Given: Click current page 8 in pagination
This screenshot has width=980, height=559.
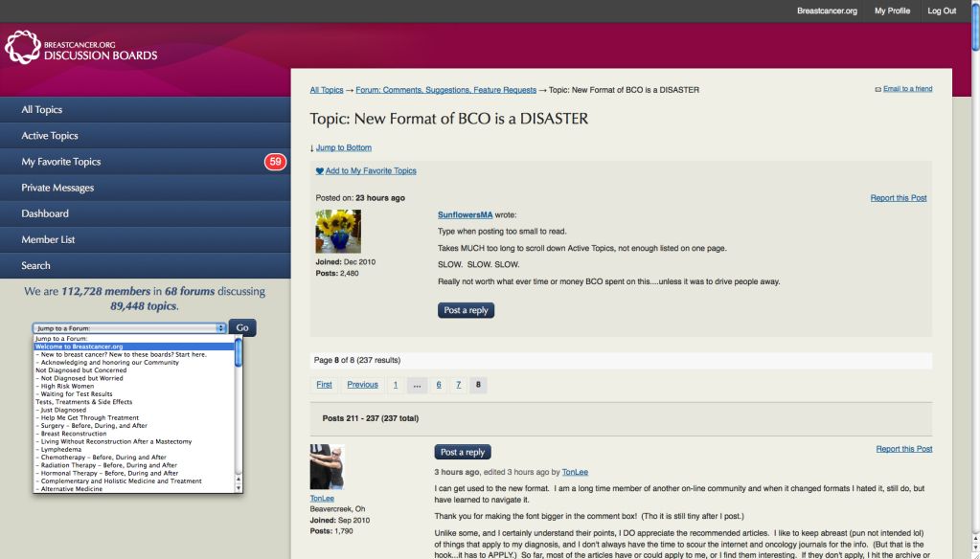Looking at the screenshot, I should pyautogui.click(x=478, y=385).
